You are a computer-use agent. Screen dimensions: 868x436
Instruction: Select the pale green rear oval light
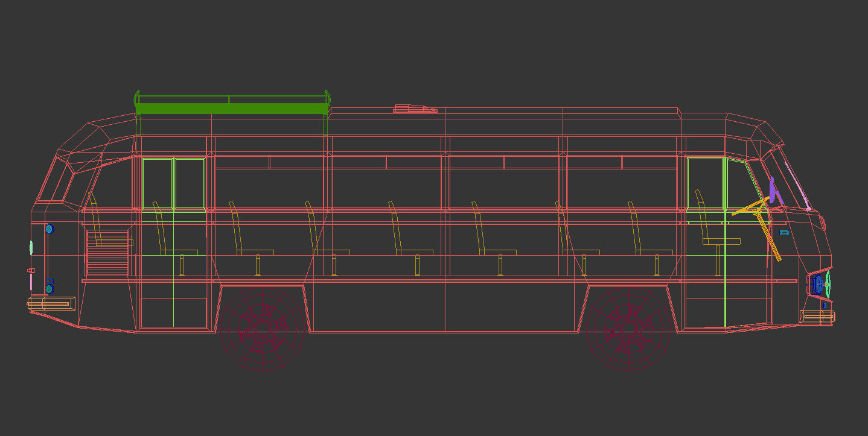tap(31, 247)
